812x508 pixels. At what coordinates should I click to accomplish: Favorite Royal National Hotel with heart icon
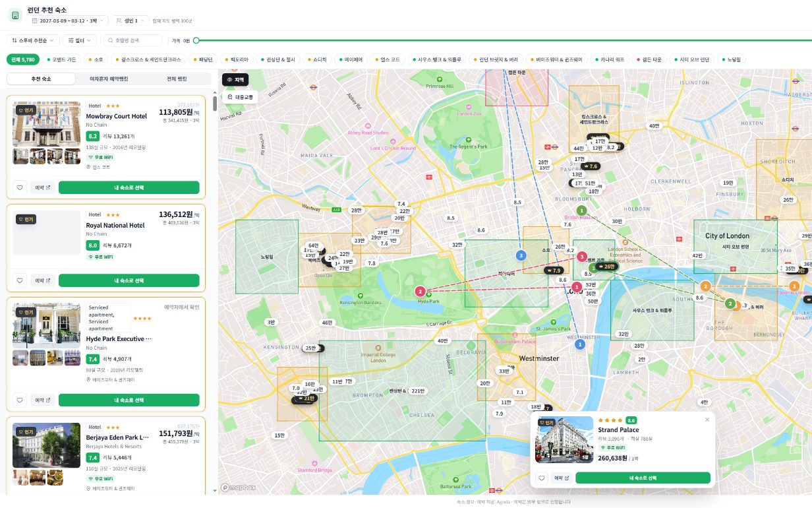20,280
